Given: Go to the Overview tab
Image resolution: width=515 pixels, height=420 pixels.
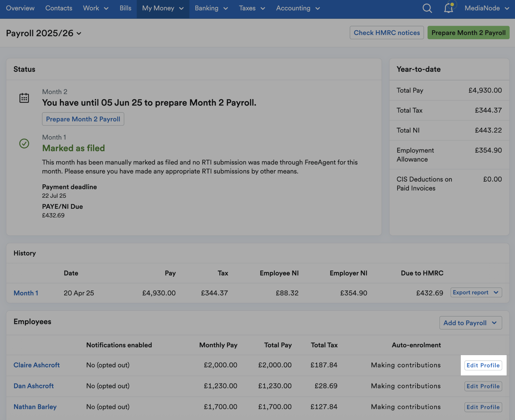Looking at the screenshot, I should click(20, 8).
